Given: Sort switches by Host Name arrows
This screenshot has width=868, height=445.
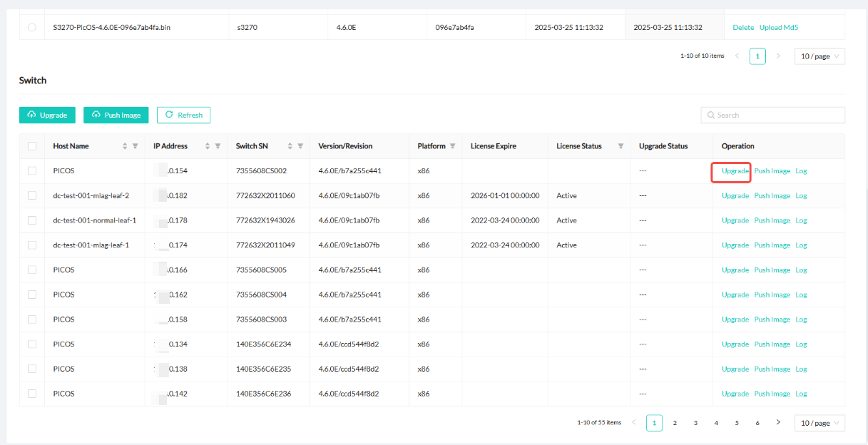Looking at the screenshot, I should coord(125,146).
